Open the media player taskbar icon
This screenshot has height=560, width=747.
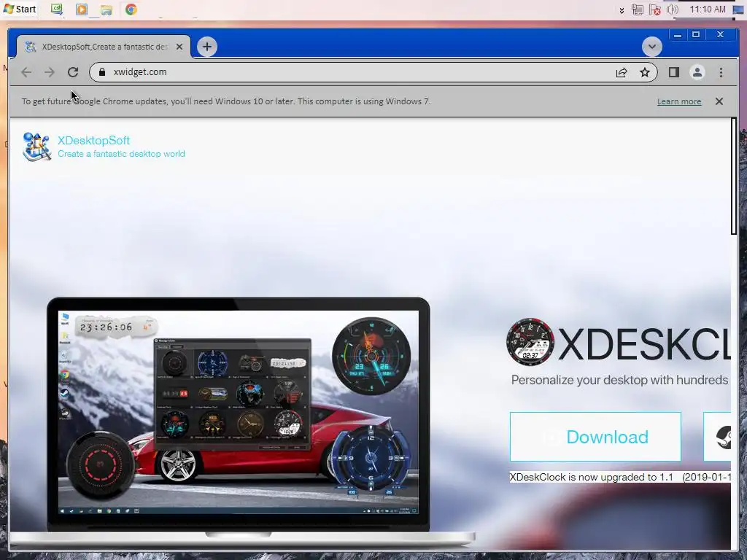pos(82,9)
